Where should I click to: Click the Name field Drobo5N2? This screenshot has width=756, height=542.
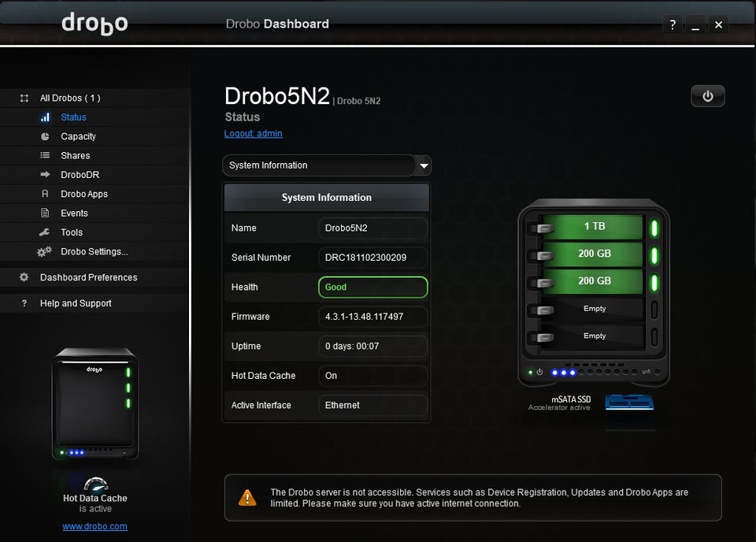[372, 228]
